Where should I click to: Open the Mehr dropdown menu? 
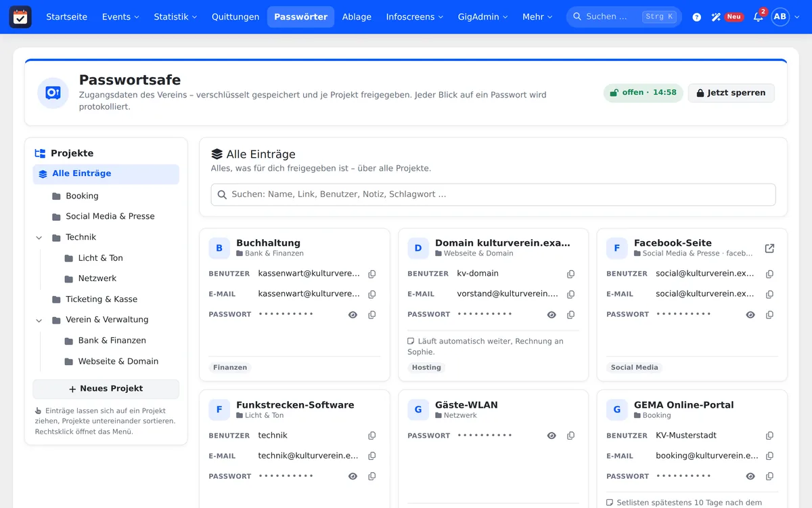click(x=537, y=17)
